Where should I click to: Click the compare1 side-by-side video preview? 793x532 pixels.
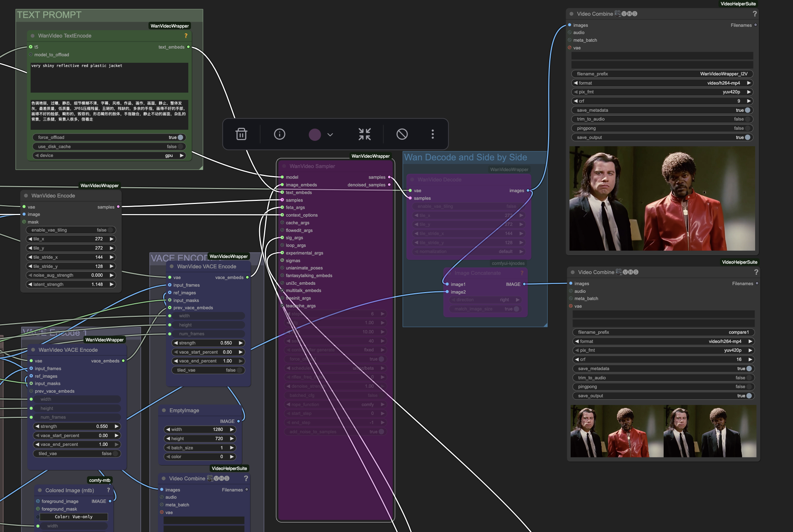click(663, 431)
